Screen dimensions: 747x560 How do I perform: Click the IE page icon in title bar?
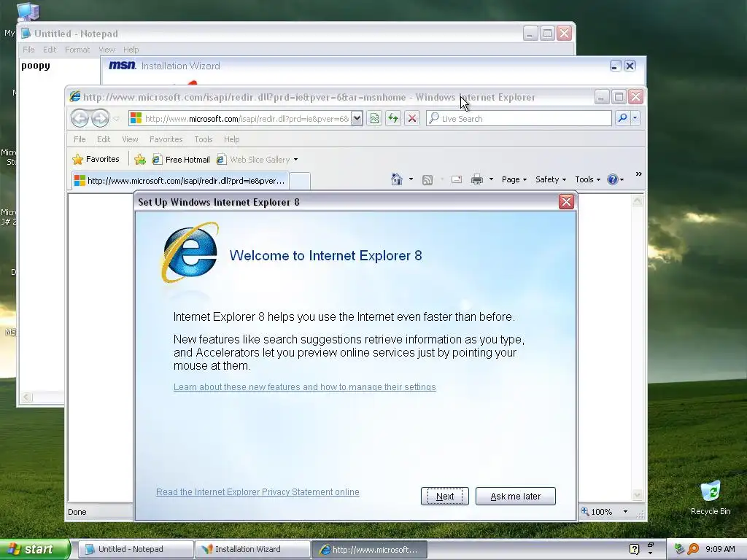pyautogui.click(x=75, y=97)
